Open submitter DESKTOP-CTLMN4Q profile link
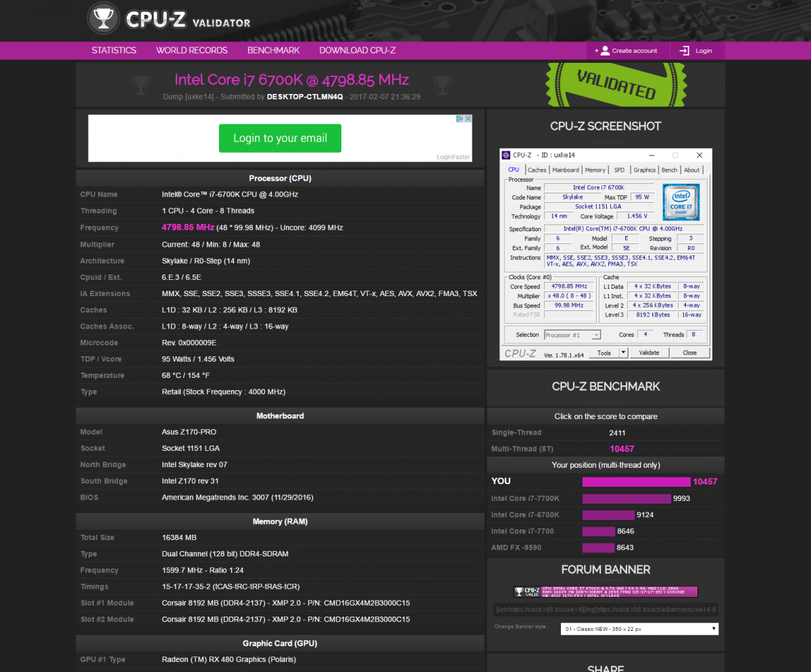The height and width of the screenshot is (672, 811). click(x=305, y=97)
